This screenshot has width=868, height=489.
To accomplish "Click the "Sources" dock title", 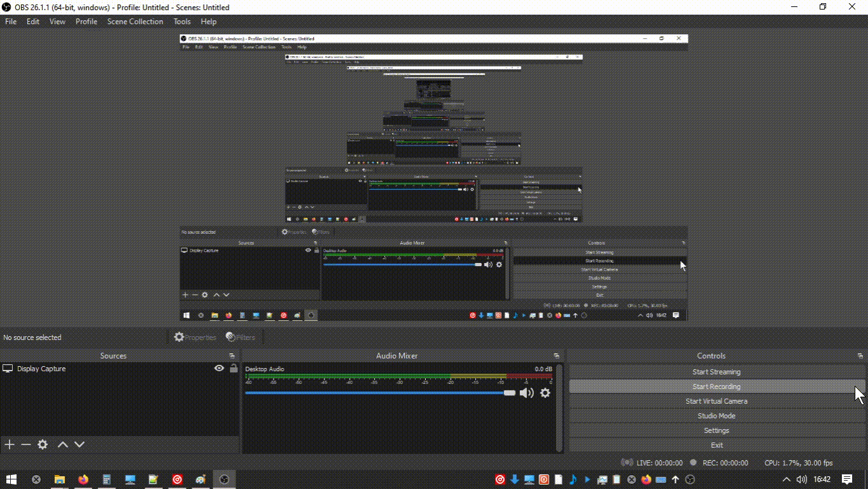I will pos(113,356).
